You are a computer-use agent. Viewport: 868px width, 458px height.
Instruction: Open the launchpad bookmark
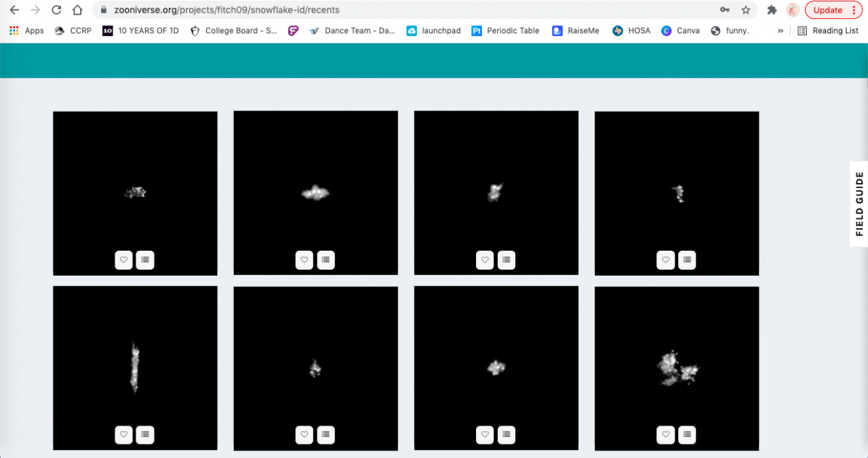[433, 30]
